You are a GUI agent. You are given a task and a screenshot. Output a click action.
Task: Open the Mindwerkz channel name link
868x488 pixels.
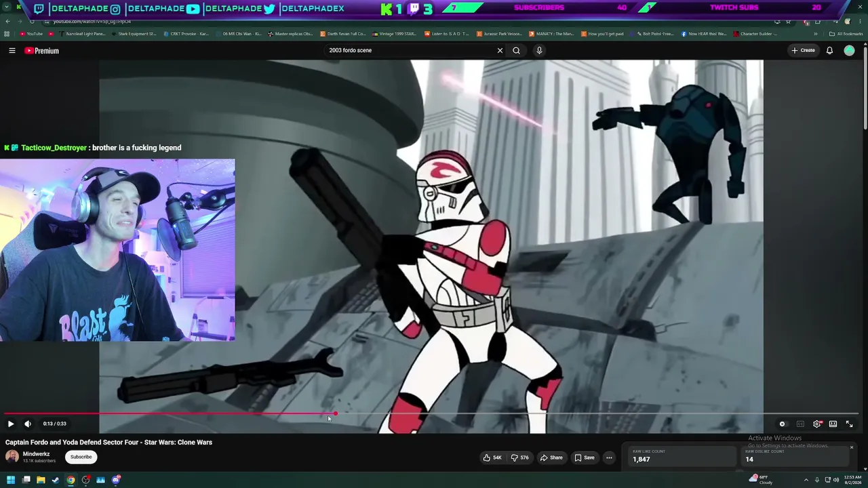click(x=36, y=454)
